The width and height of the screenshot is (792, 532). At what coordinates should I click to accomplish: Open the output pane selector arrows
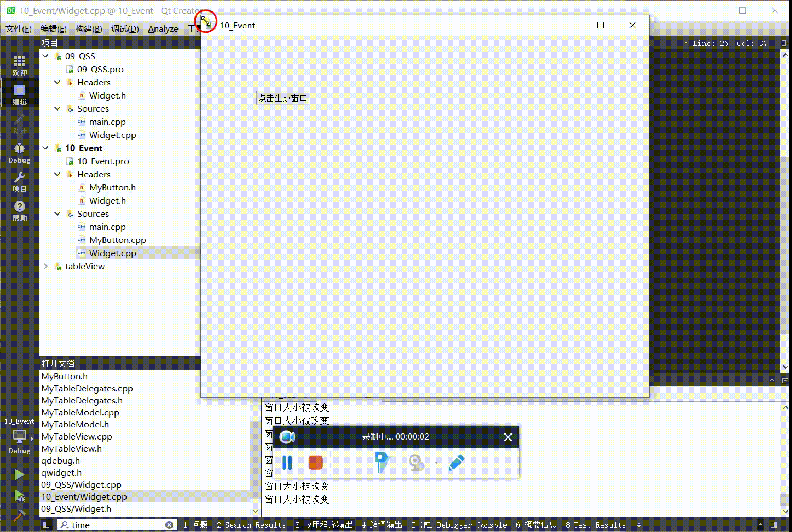(x=639, y=525)
